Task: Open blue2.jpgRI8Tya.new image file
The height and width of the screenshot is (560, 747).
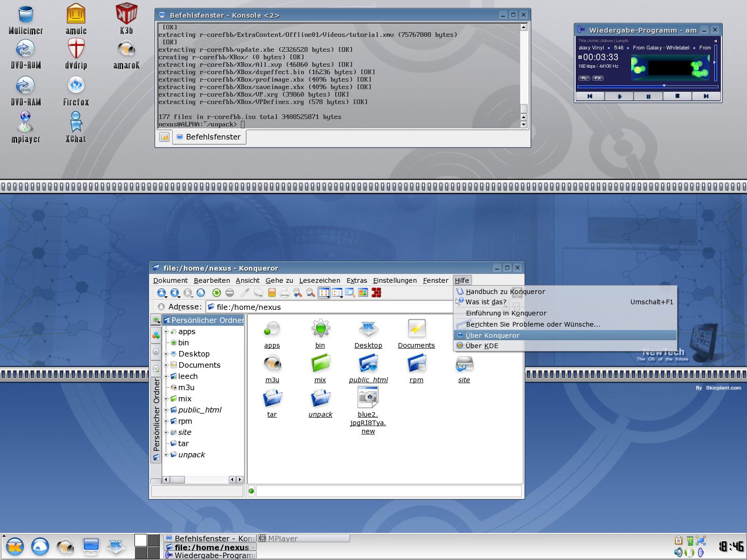Action: tap(368, 411)
